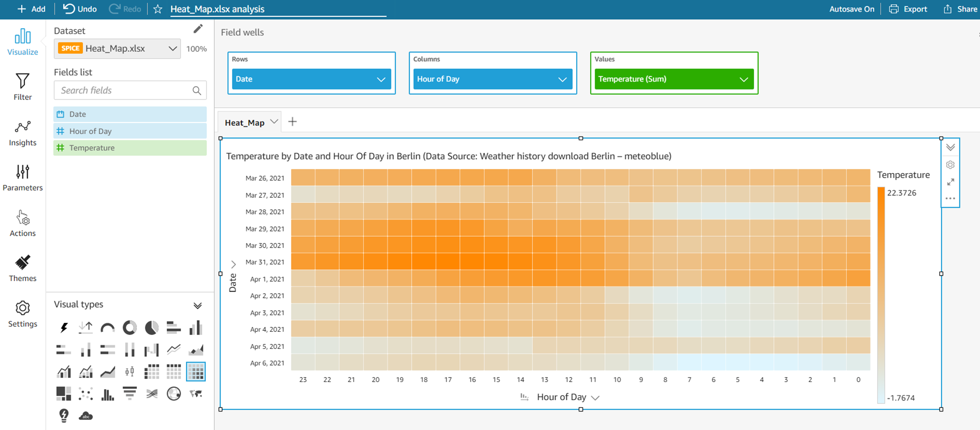This screenshot has height=430, width=980.
Task: Choose the pie chart visual type
Action: coord(152,327)
